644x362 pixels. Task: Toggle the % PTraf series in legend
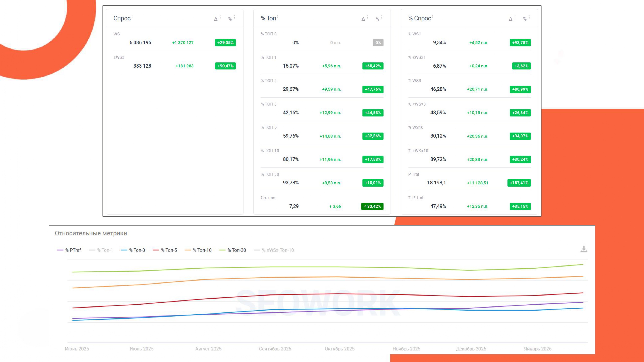point(69,250)
